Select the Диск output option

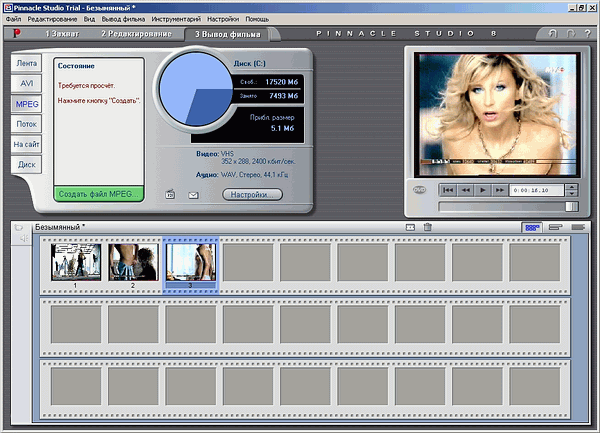tap(26, 164)
